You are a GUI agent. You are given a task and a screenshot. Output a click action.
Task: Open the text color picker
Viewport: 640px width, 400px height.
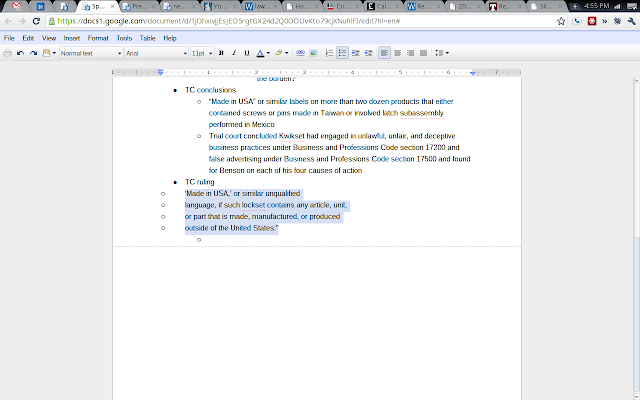pyautogui.click(x=260, y=53)
